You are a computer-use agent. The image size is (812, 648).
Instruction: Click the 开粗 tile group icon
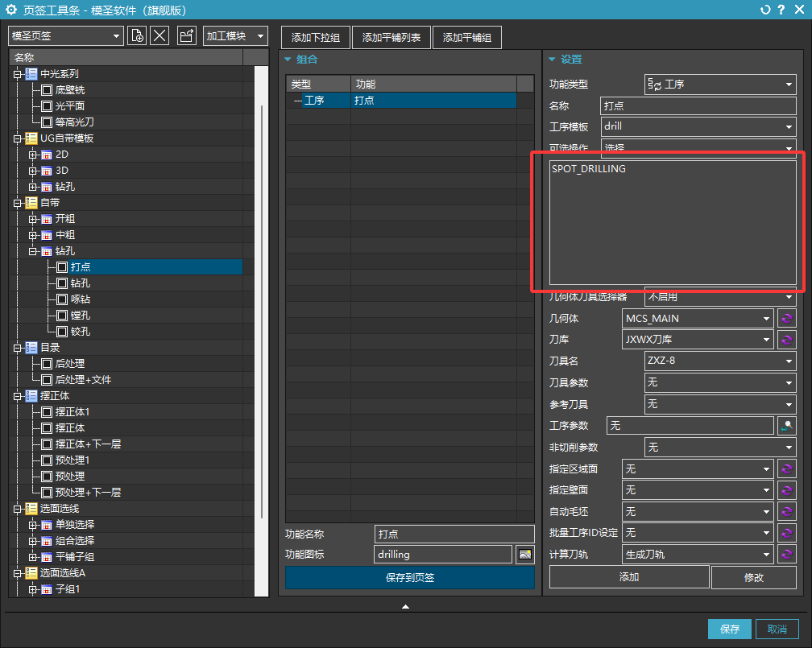coord(47,219)
